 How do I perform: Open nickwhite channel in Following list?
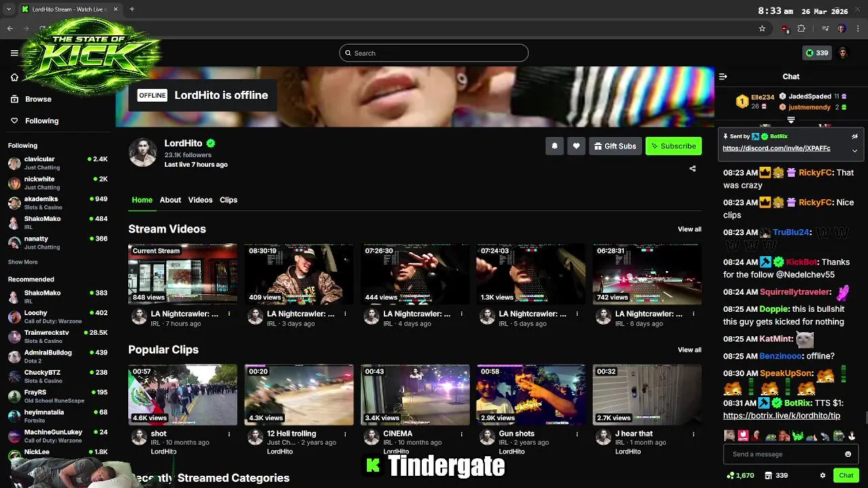click(x=58, y=183)
